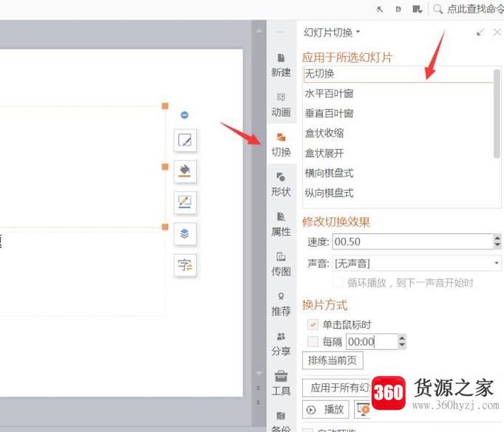Click the small D icon in the top bar
This screenshot has height=432, width=504.
click(x=398, y=10)
